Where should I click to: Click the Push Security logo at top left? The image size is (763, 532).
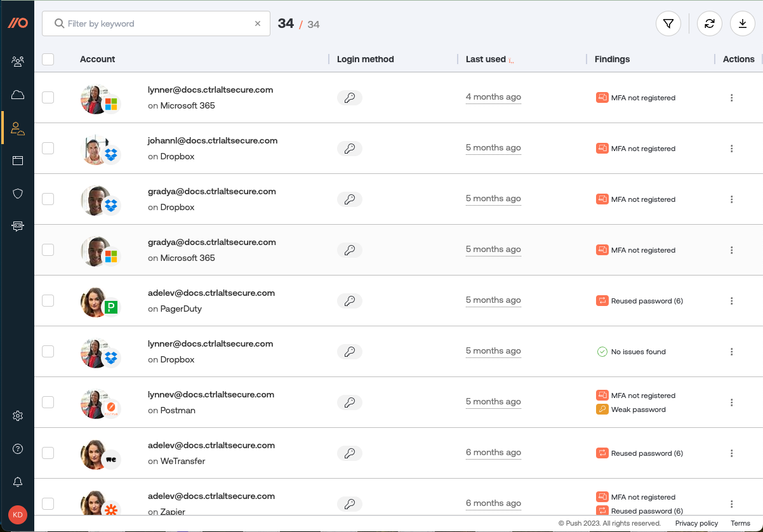[17, 23]
